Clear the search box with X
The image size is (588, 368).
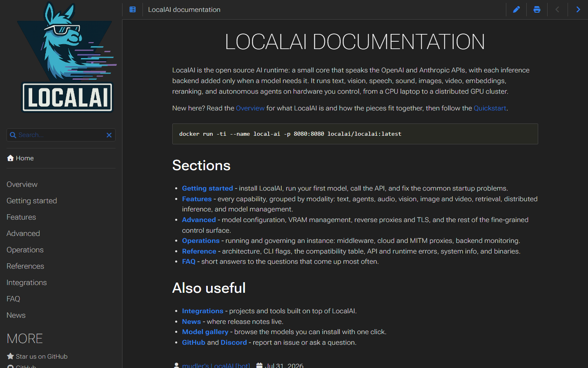[109, 135]
